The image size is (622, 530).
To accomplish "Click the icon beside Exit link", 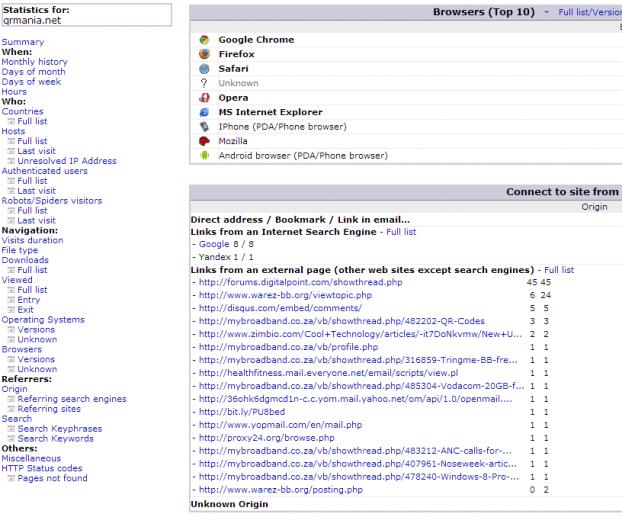I will 11,310.
